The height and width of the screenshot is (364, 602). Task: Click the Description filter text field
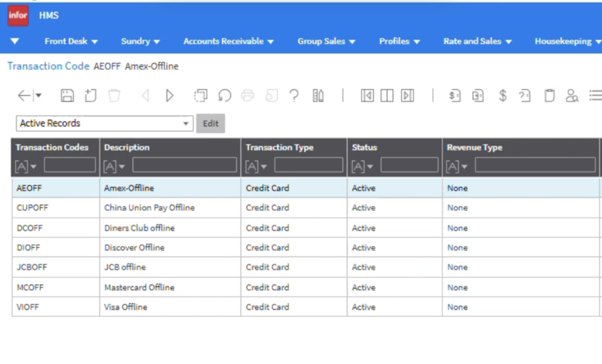[x=184, y=165]
